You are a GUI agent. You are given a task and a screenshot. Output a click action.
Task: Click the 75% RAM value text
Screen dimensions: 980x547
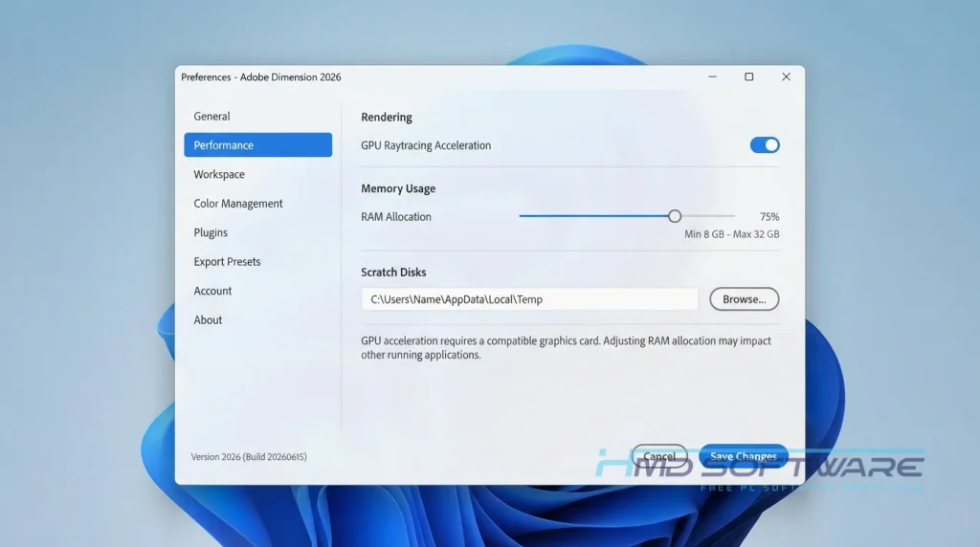coord(769,217)
